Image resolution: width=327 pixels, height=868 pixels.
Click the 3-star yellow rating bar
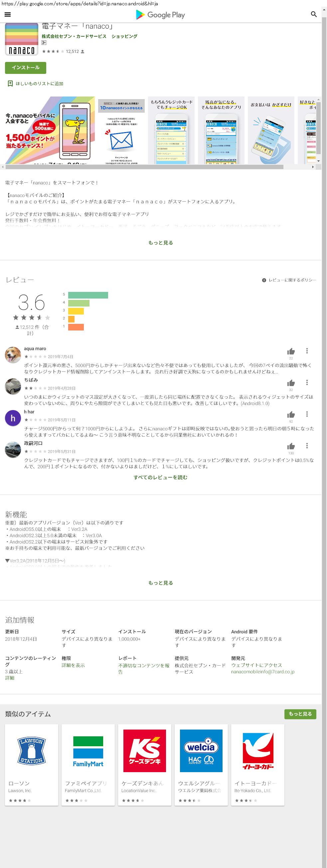click(76, 311)
